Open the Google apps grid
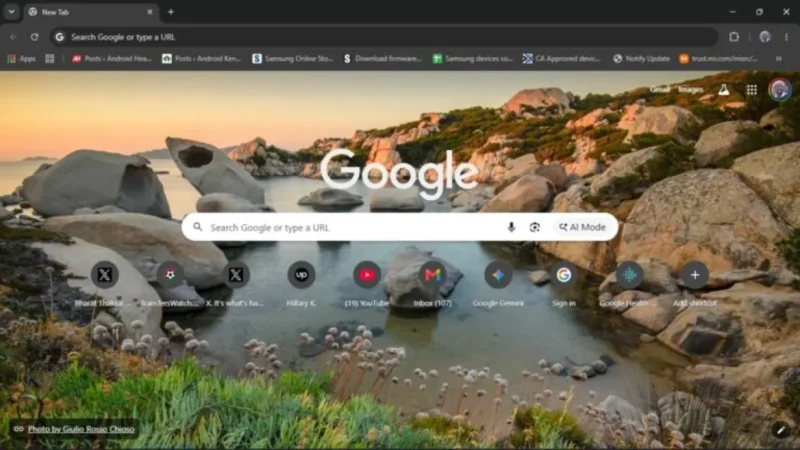The image size is (800, 450). [752, 90]
